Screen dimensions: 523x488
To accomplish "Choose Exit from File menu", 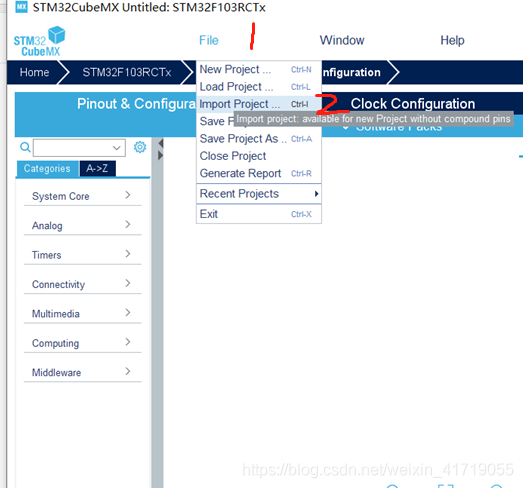I will 259,214.
